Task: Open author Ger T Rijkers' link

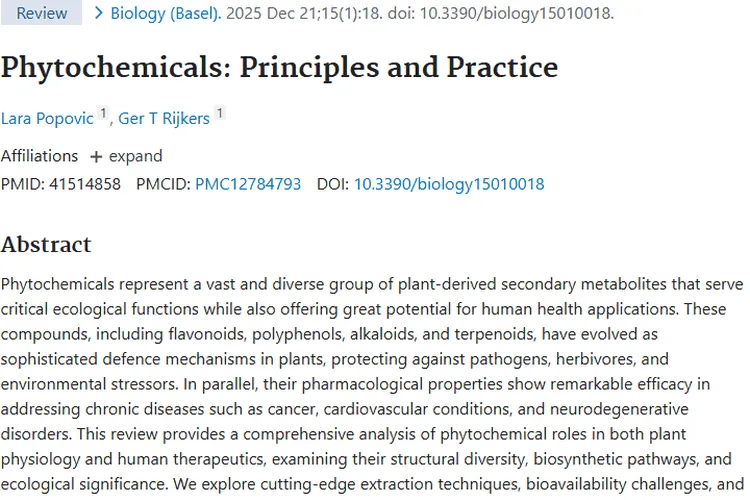Action: (164, 119)
